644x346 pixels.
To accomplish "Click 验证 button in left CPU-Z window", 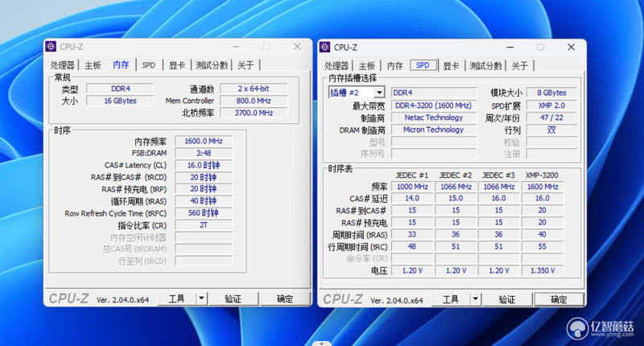I will [233, 299].
